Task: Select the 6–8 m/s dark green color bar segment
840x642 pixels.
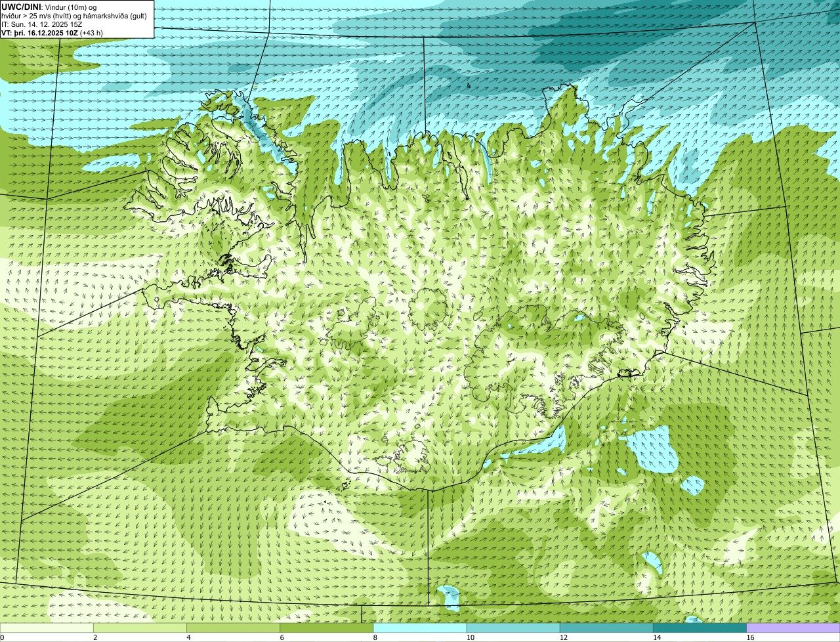Action: coord(327,628)
